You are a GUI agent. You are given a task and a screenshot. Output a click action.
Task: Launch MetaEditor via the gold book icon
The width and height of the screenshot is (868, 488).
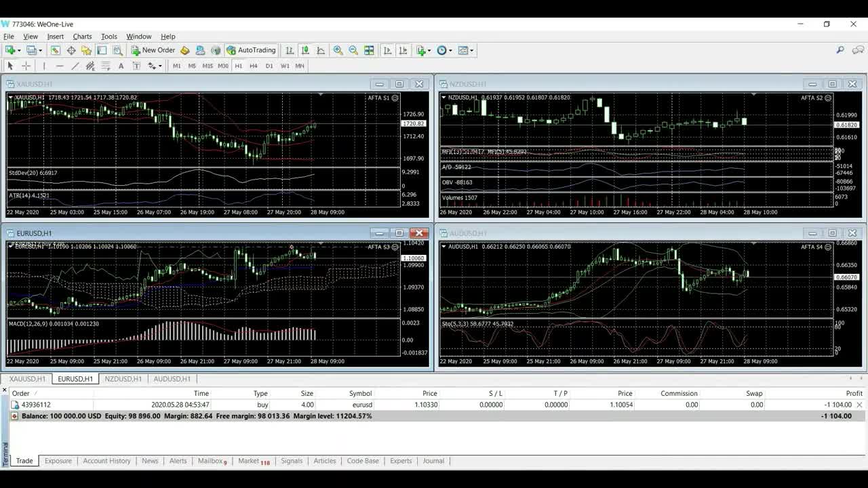click(x=184, y=50)
